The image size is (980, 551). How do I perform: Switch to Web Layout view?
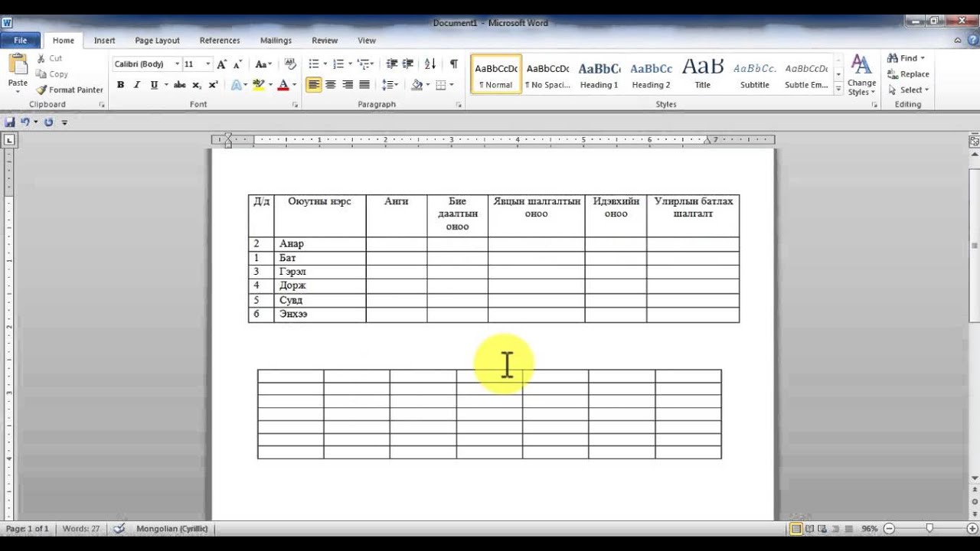coord(822,529)
